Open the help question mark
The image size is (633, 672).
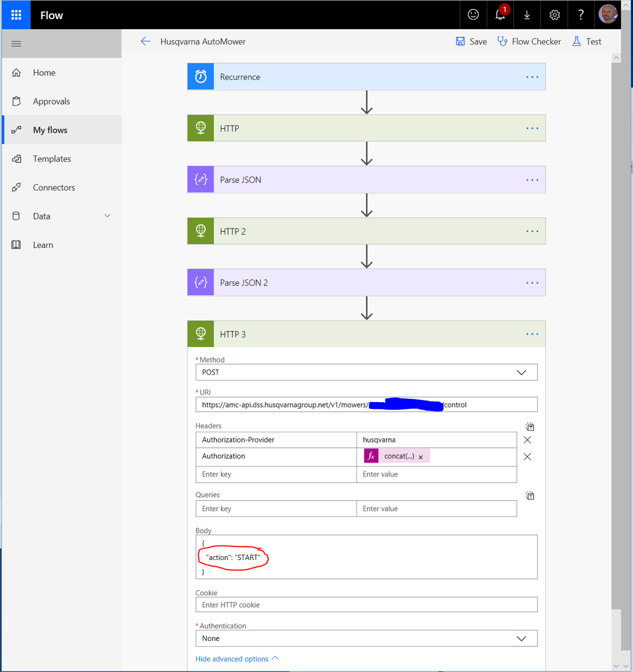click(x=581, y=15)
